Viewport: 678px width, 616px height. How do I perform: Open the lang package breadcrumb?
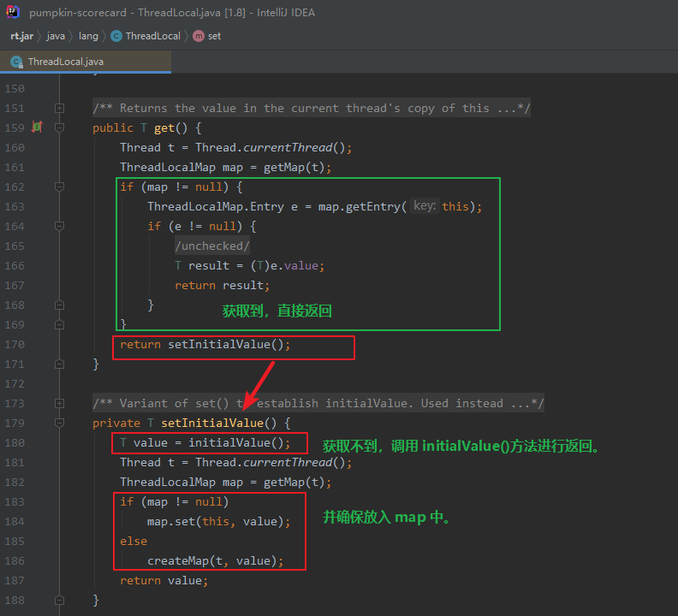point(88,36)
